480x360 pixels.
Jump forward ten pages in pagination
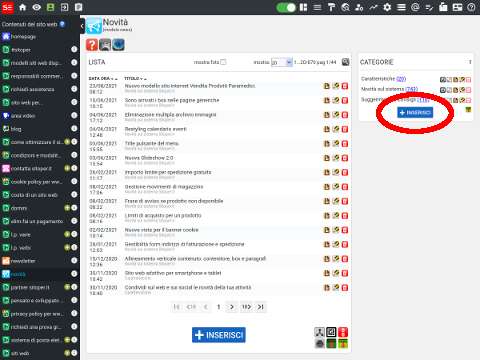(246, 307)
